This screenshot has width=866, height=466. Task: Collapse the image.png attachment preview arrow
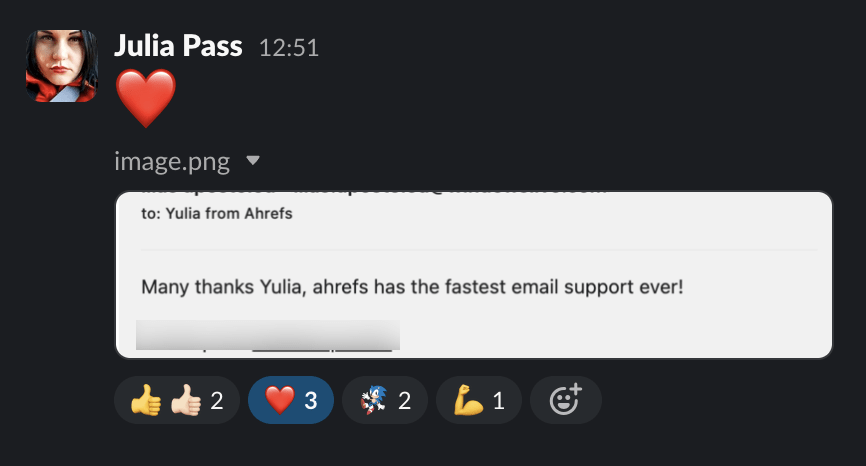[253, 160]
